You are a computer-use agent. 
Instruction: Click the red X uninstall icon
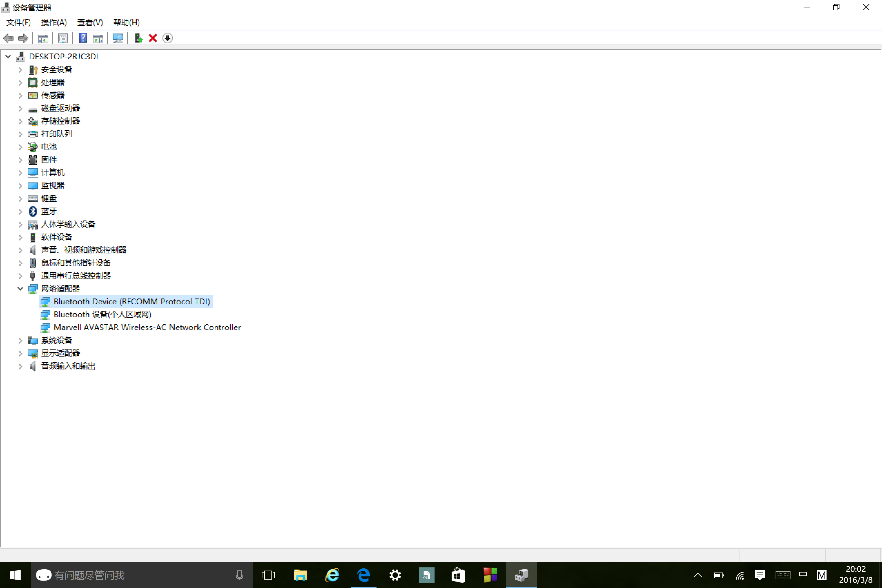[152, 38]
